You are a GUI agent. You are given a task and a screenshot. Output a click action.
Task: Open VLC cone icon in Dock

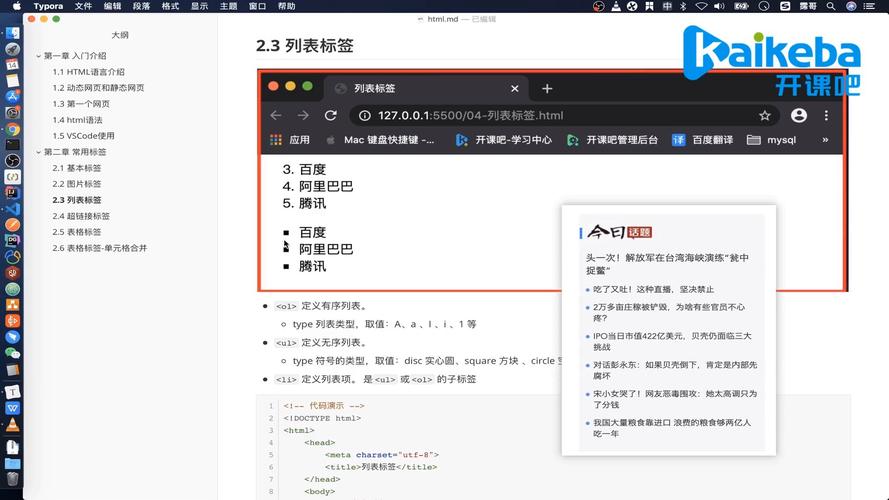(12, 425)
